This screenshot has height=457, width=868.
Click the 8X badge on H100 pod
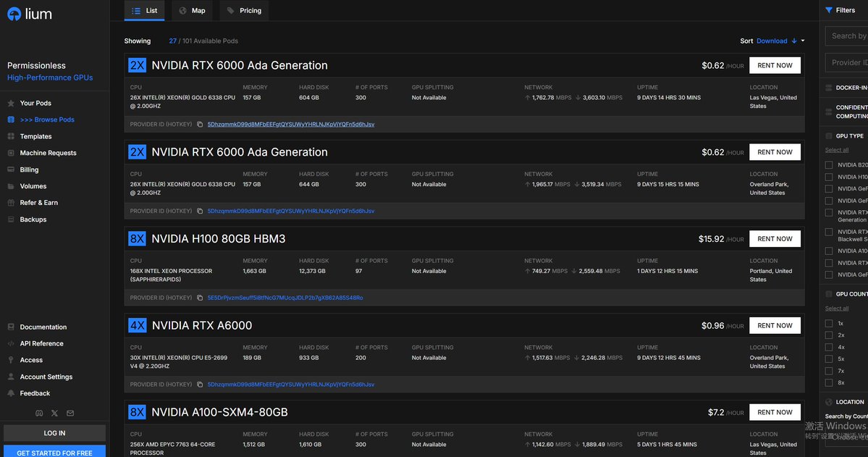point(137,239)
